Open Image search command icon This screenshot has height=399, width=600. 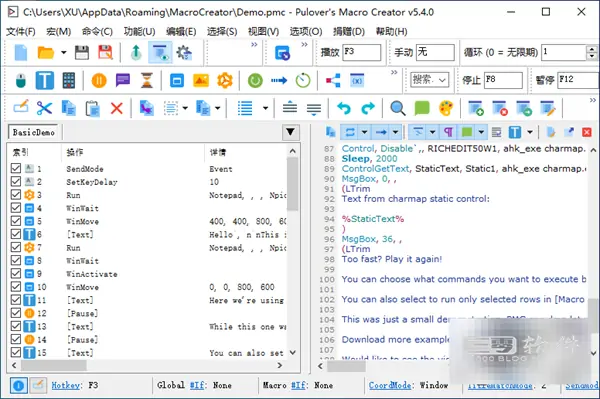point(201,80)
